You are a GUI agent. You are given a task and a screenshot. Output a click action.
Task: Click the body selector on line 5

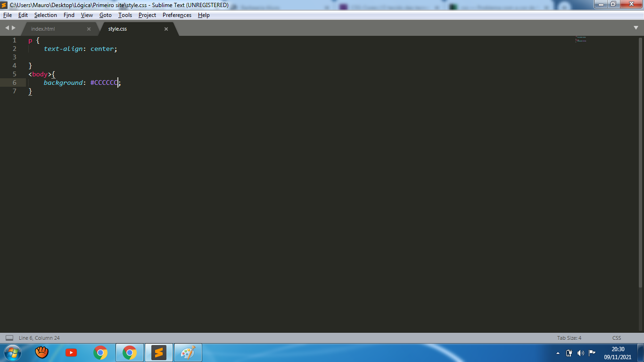[40, 74]
